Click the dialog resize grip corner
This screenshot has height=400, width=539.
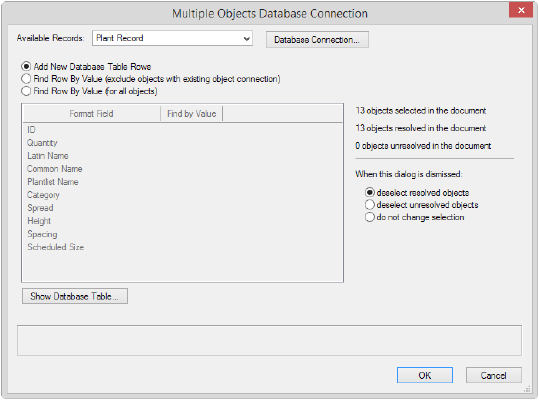coord(527,389)
